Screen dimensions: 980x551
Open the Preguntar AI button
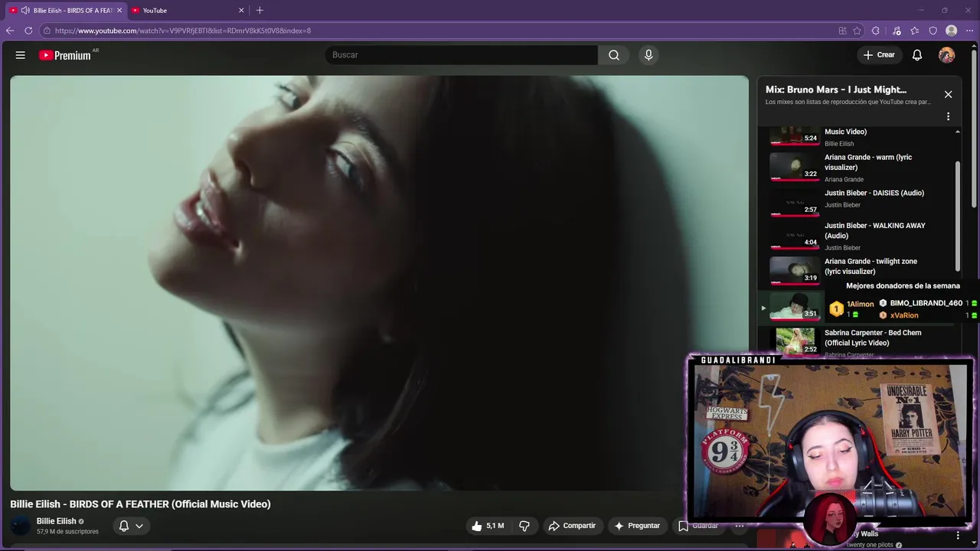point(637,526)
